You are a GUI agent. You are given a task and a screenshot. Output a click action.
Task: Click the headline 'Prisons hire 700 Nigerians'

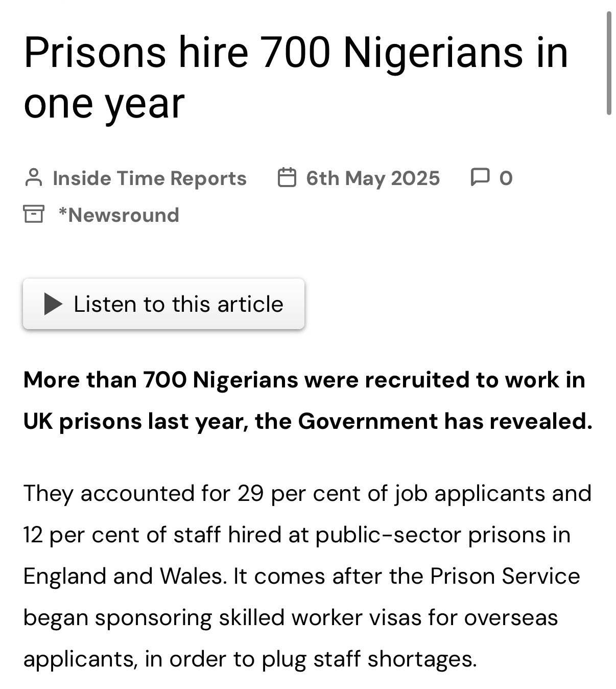(296, 52)
